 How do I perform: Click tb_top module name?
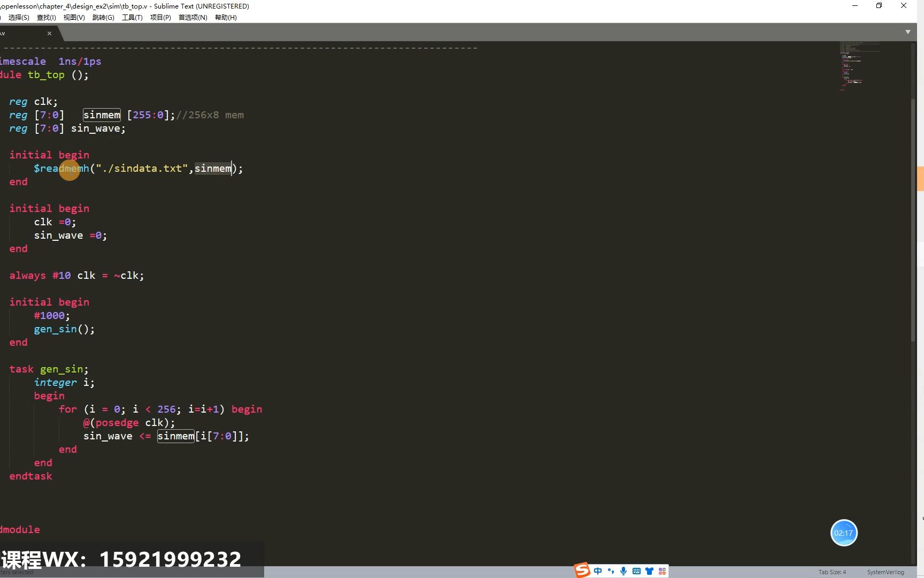coord(46,75)
